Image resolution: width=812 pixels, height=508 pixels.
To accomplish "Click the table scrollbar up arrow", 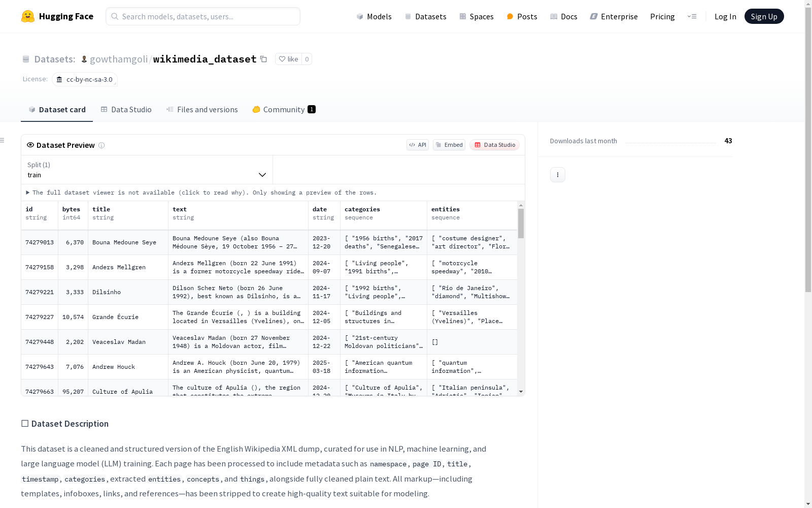I will (521, 205).
